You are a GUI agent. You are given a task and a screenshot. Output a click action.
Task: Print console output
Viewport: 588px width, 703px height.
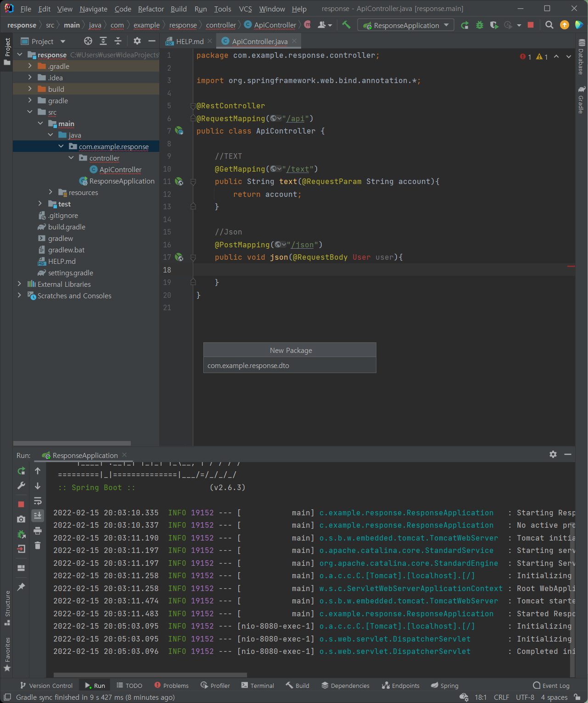pos(38,531)
